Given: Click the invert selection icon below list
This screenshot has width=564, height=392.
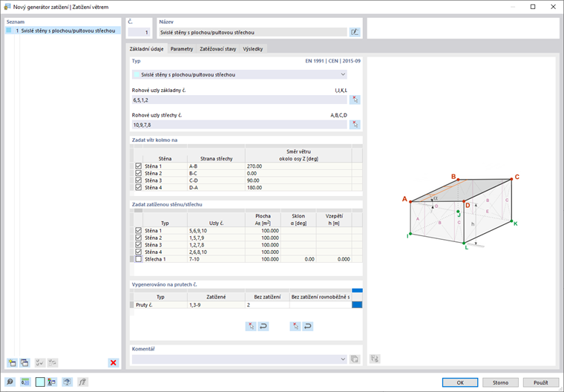Looking at the screenshot, I should tap(53, 362).
